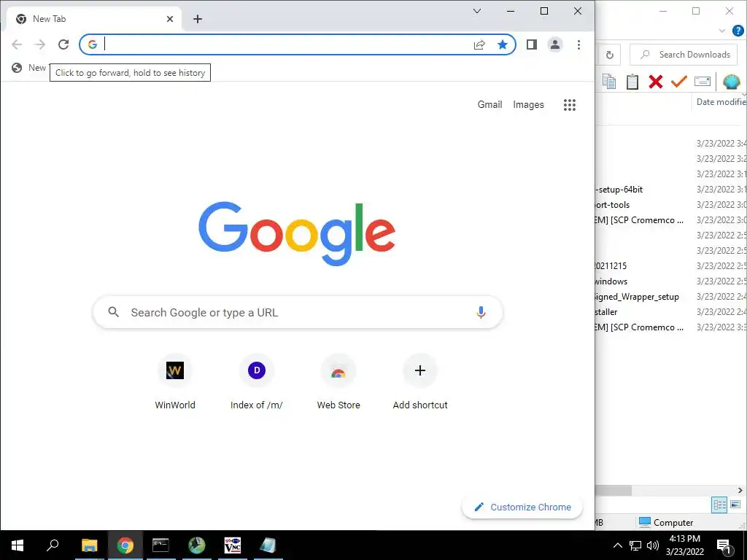Image resolution: width=747 pixels, height=560 pixels.
Task: Select the New Tab tab
Action: tap(94, 19)
